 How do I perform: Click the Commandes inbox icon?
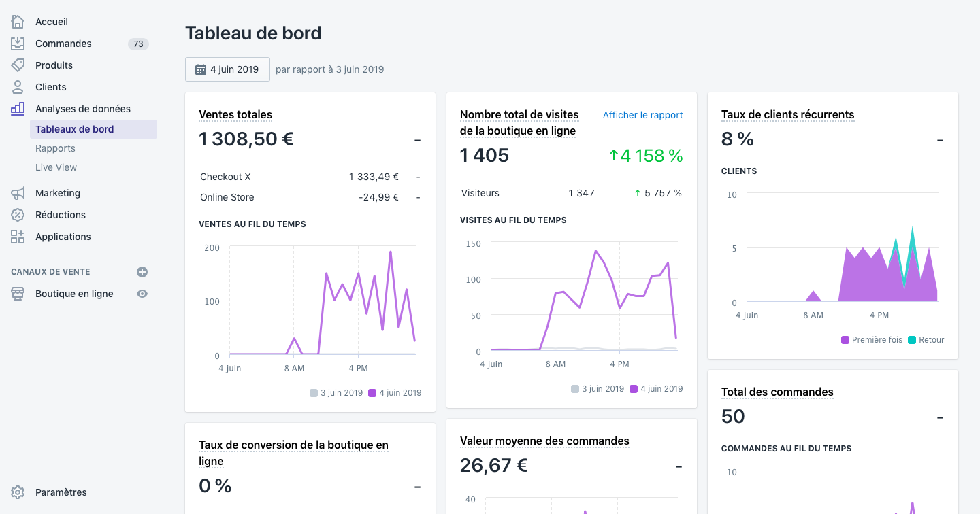[18, 44]
